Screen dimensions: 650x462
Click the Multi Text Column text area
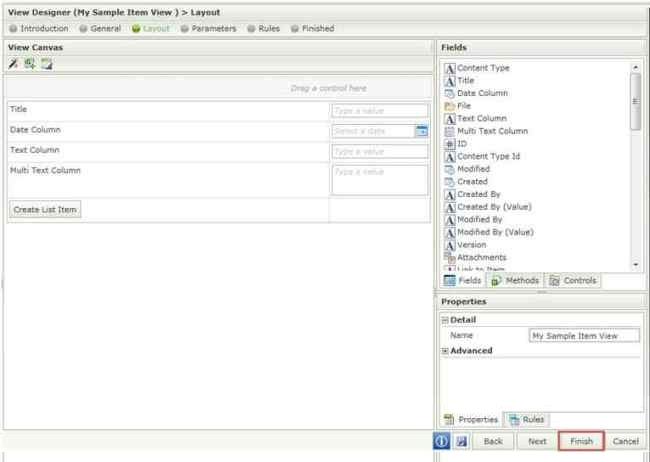click(380, 180)
